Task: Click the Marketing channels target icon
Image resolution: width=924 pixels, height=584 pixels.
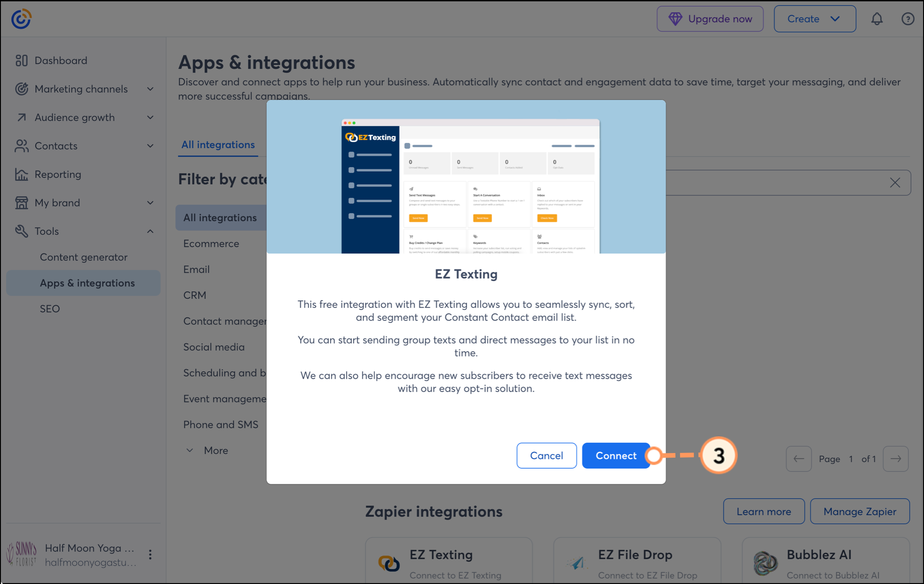Action: tap(21, 89)
